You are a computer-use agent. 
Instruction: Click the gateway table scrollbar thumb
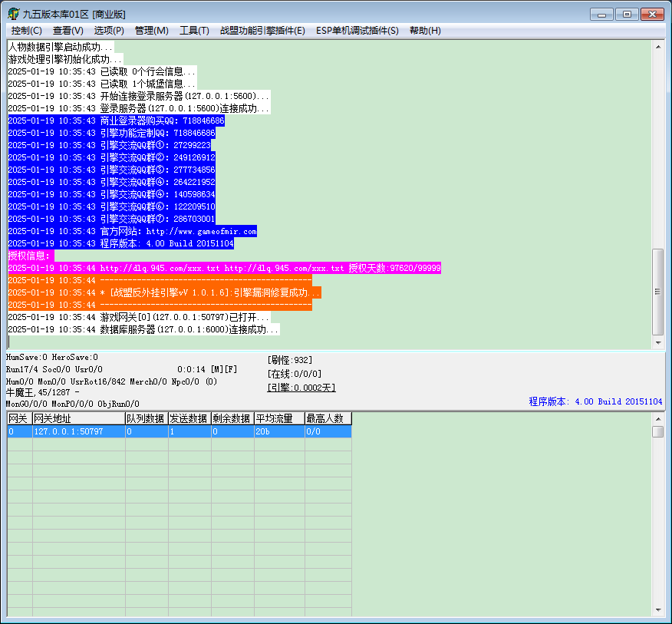[658, 431]
